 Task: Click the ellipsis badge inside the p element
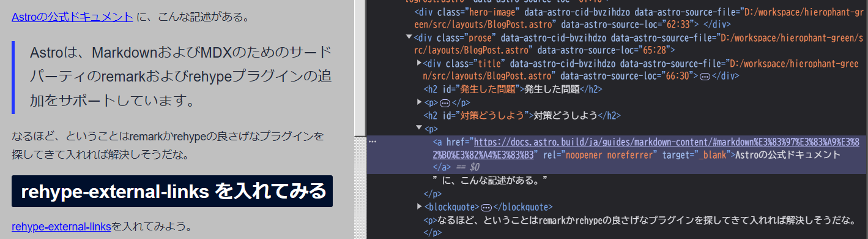445,103
